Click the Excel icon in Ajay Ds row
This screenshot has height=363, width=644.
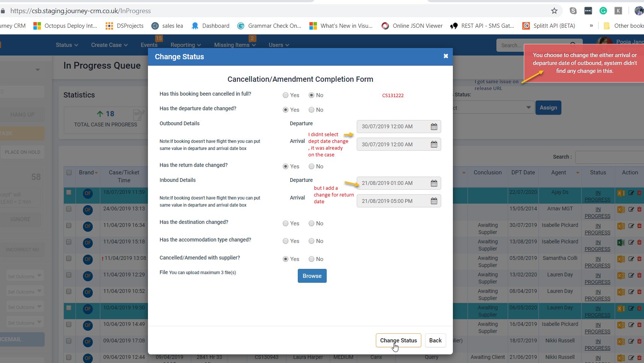(x=621, y=193)
